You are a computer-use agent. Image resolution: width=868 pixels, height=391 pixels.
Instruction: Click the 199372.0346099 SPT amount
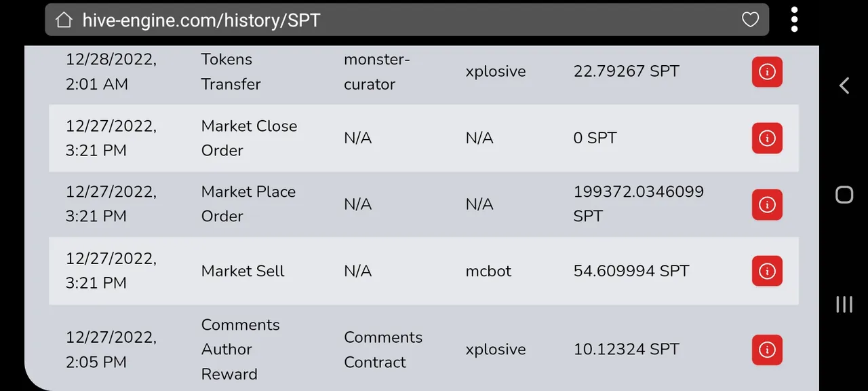click(638, 204)
